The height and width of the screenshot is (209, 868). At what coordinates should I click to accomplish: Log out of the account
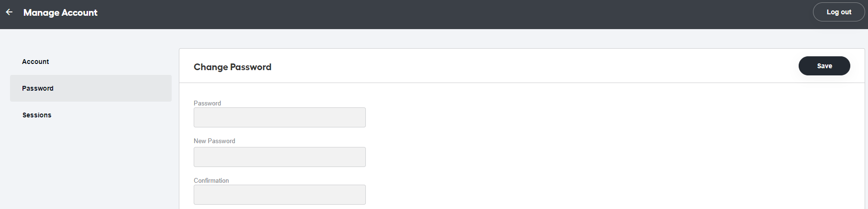click(x=839, y=12)
